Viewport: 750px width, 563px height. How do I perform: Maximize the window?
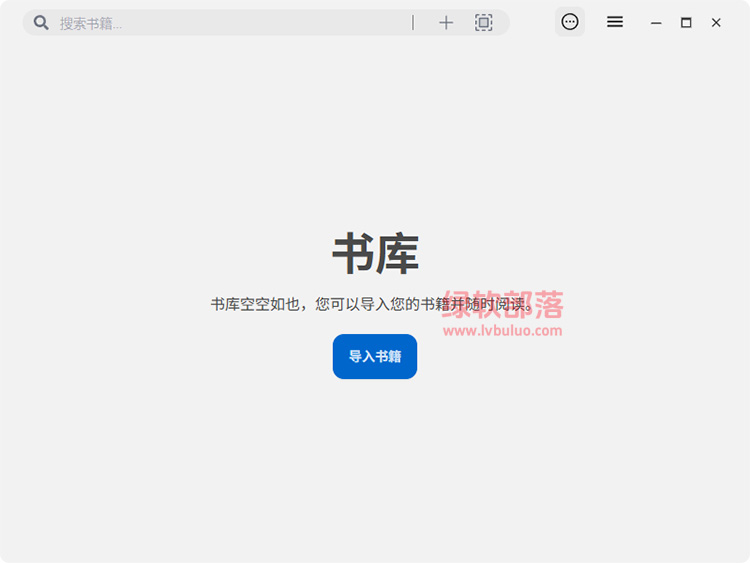coord(686,22)
